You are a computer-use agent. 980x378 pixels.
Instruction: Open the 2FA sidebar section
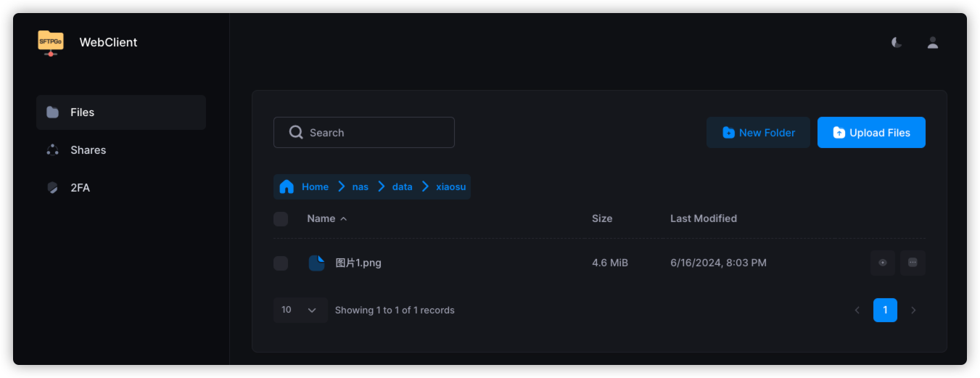coord(80,188)
